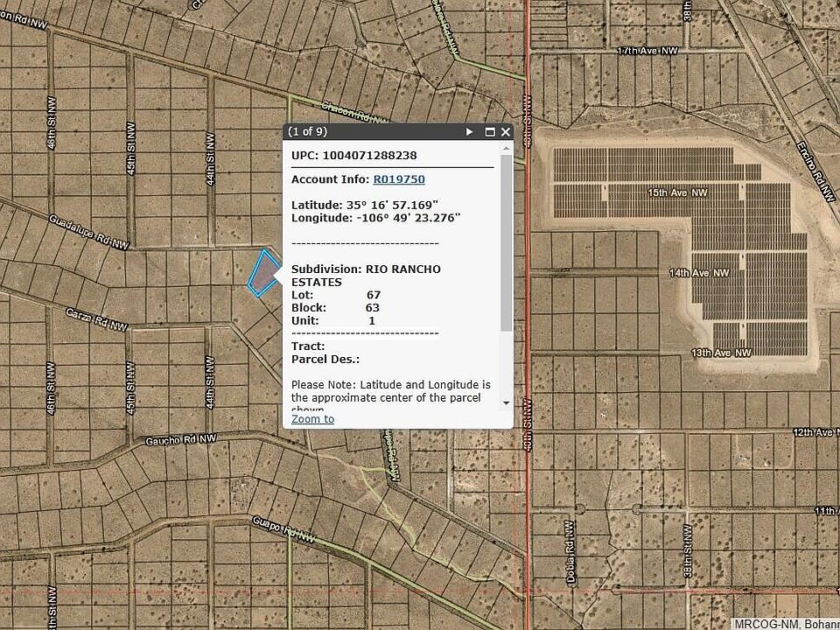
Task: Click the 14th Ave NW map label
Action: (x=699, y=273)
